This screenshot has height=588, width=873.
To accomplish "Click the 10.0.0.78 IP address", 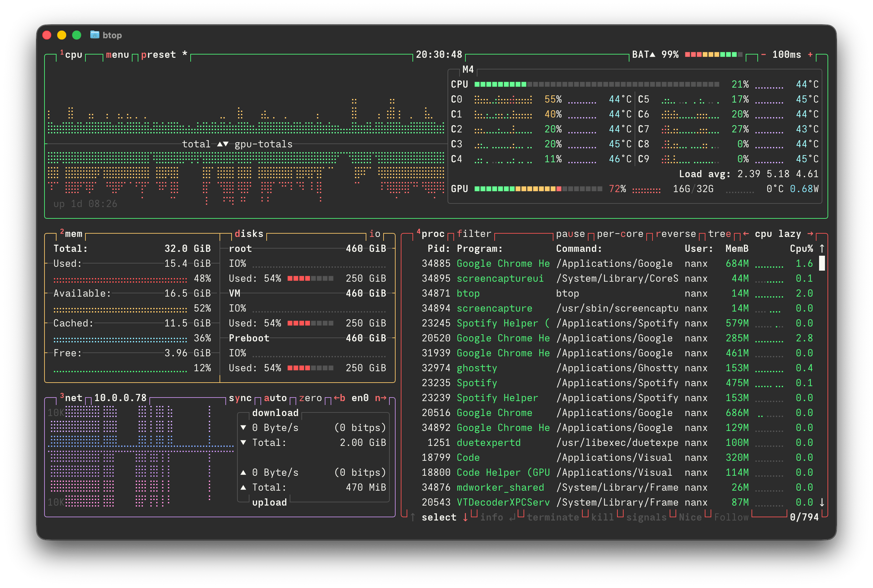I will pos(120,398).
